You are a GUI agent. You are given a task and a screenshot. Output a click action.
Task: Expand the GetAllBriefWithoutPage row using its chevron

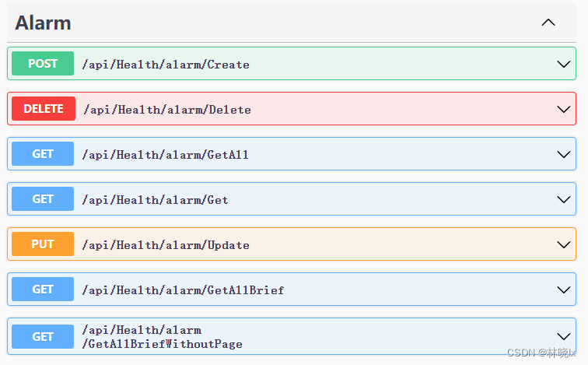[x=564, y=336]
